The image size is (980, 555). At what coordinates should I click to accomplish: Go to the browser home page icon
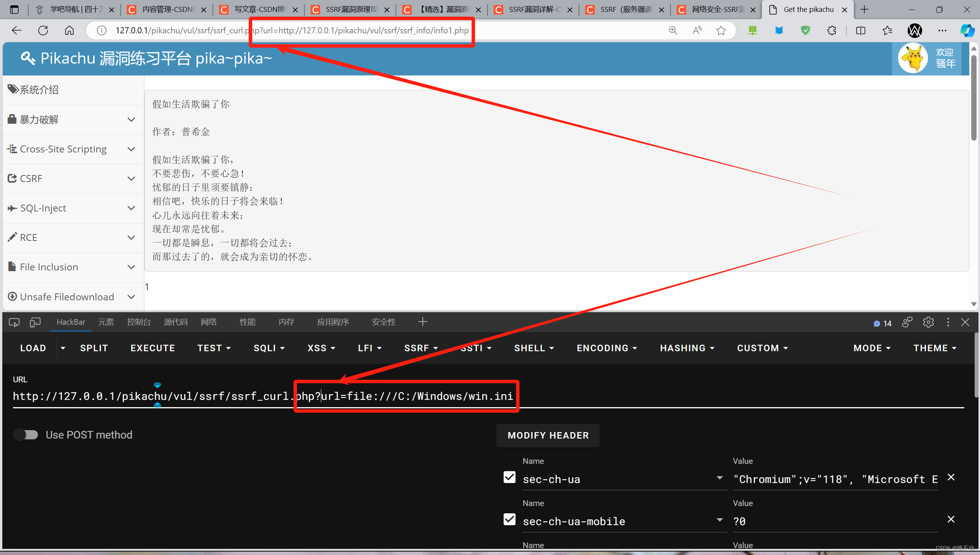pos(69,31)
